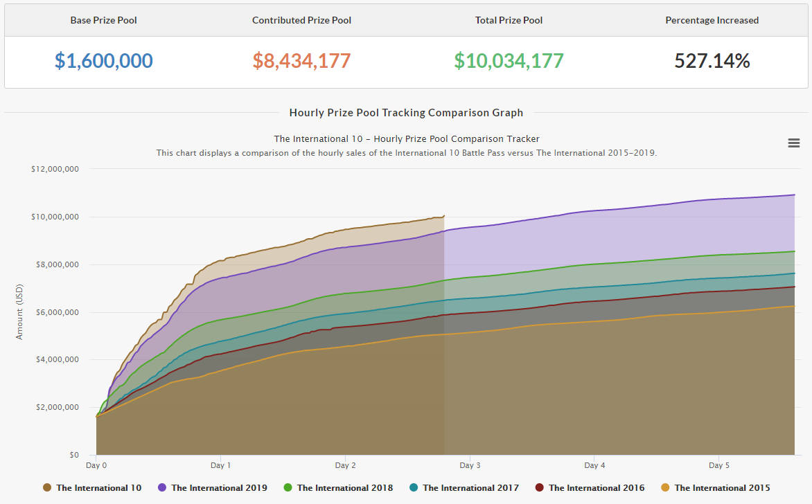Toggle The International 2015 series in legend
Screen dimensions: 812x504
(x=716, y=488)
